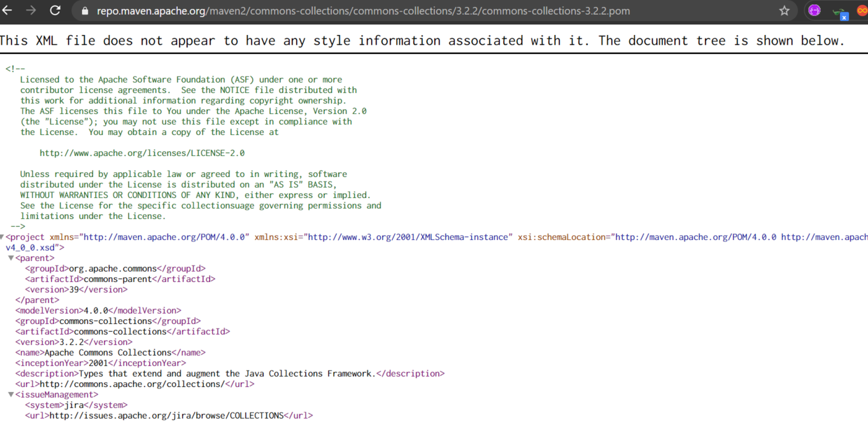The image size is (868, 422).
Task: Click the http://www.apache.org/licenses/LICENSE-2.0 text
Action: click(142, 153)
